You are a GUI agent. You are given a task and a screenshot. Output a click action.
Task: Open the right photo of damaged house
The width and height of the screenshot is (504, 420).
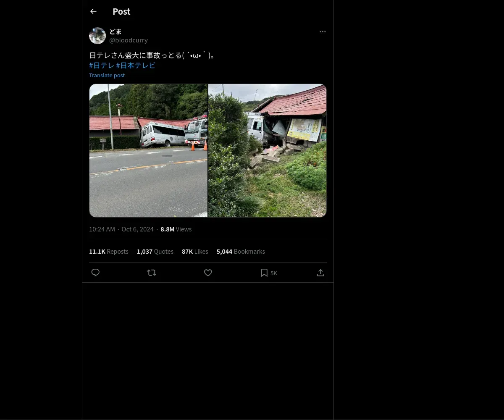coord(268,150)
